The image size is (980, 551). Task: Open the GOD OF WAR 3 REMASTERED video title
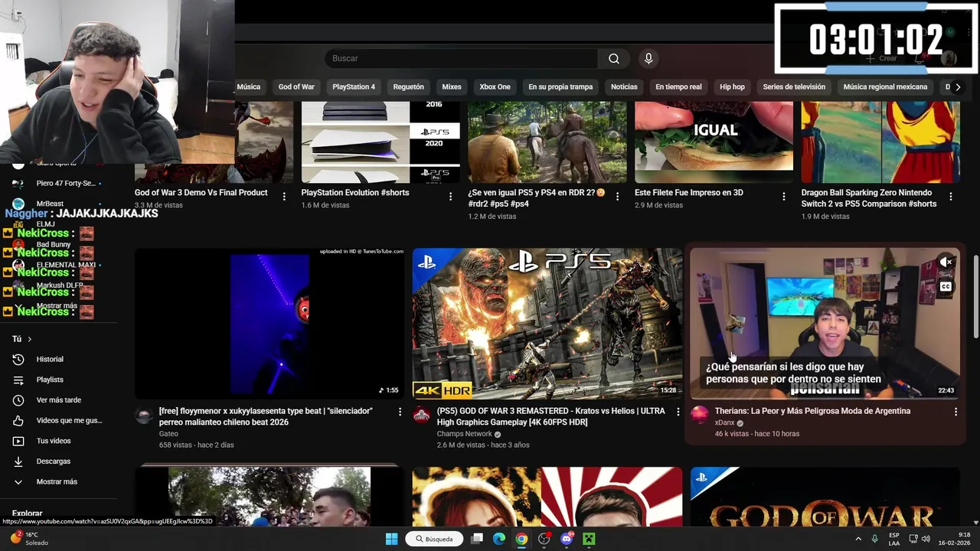pos(550,416)
